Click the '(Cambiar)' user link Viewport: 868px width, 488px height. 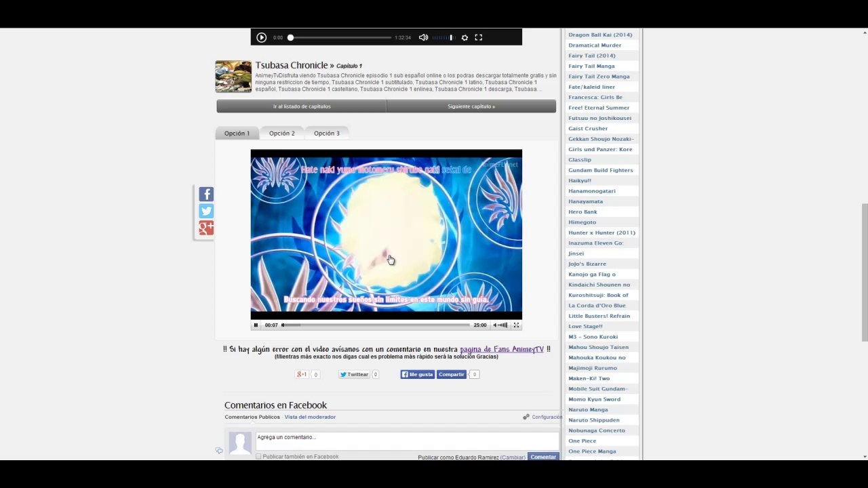pos(513,457)
